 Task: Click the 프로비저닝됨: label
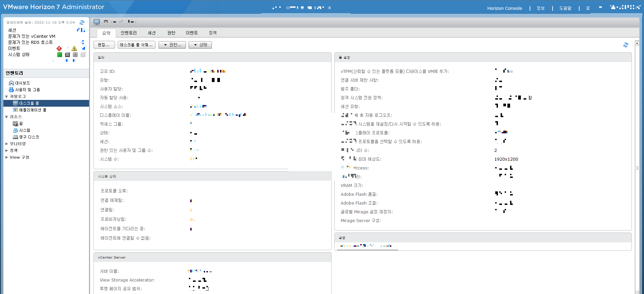(113, 219)
